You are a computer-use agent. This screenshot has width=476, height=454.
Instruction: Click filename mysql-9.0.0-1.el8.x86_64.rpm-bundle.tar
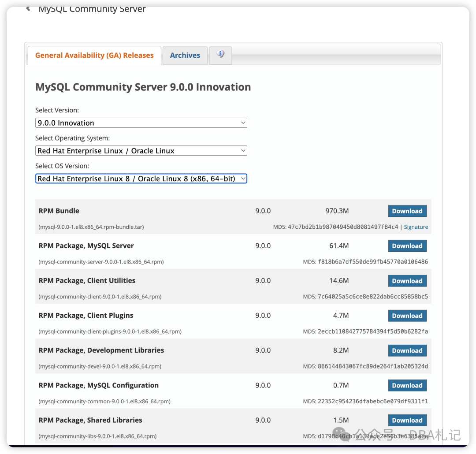coord(91,227)
